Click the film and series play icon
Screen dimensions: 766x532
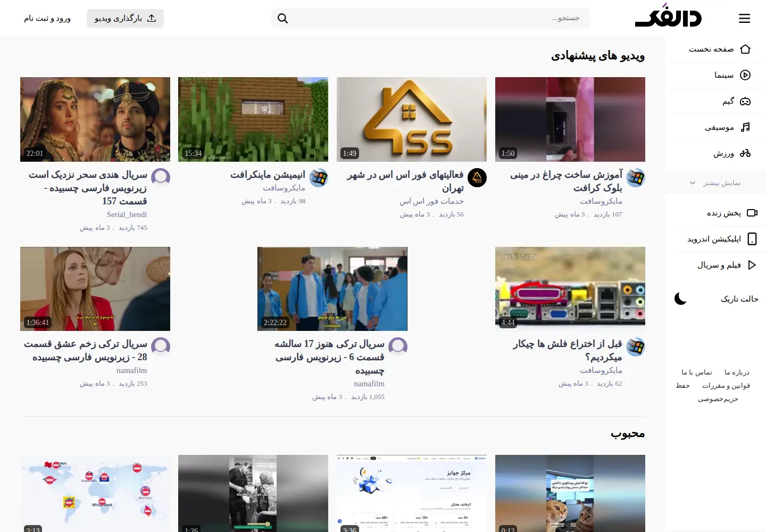[752, 265]
